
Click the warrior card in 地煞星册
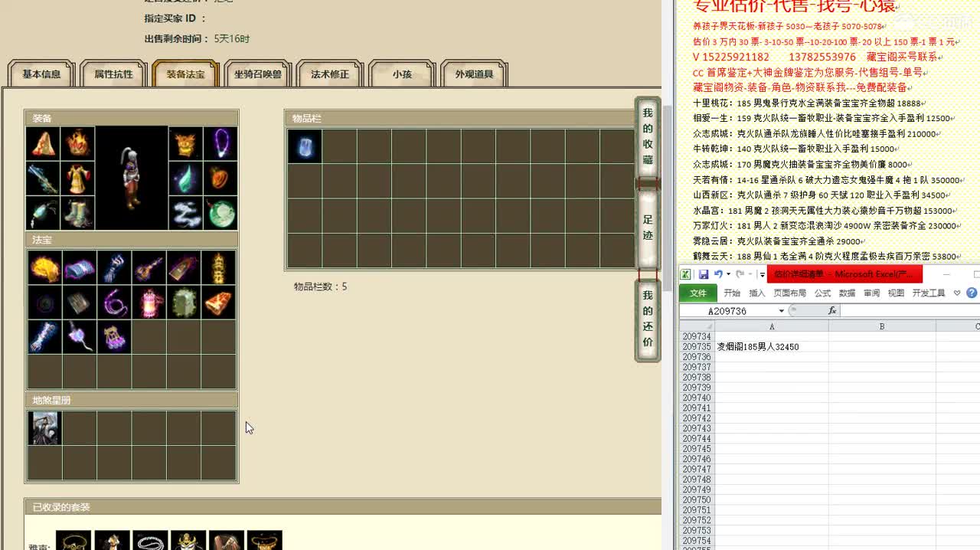(44, 428)
